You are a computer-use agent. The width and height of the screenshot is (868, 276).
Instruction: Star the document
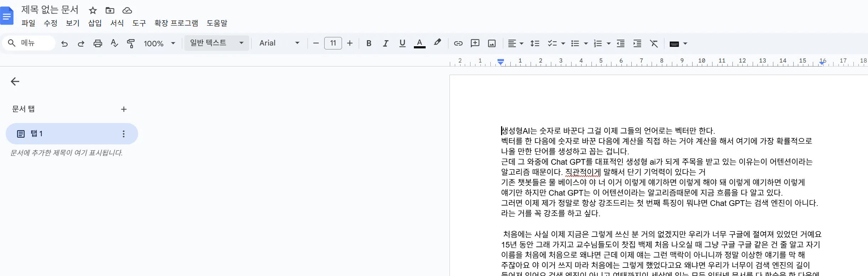pyautogui.click(x=93, y=10)
